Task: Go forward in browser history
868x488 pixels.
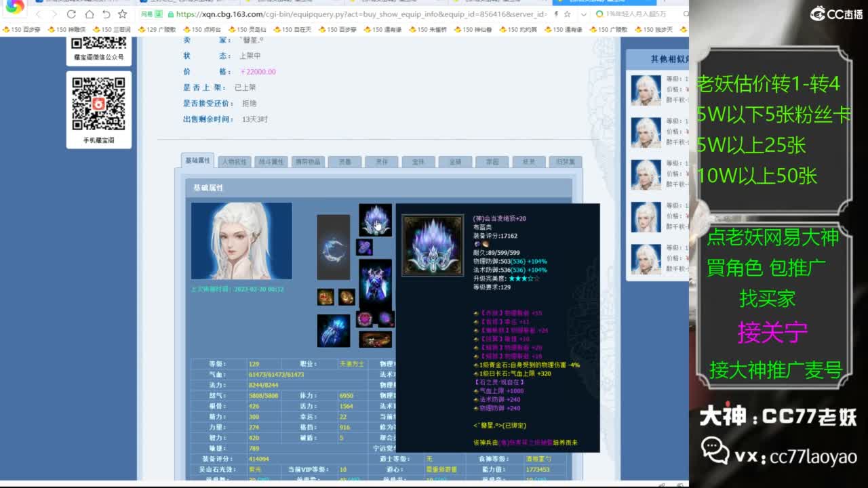Action: click(56, 14)
